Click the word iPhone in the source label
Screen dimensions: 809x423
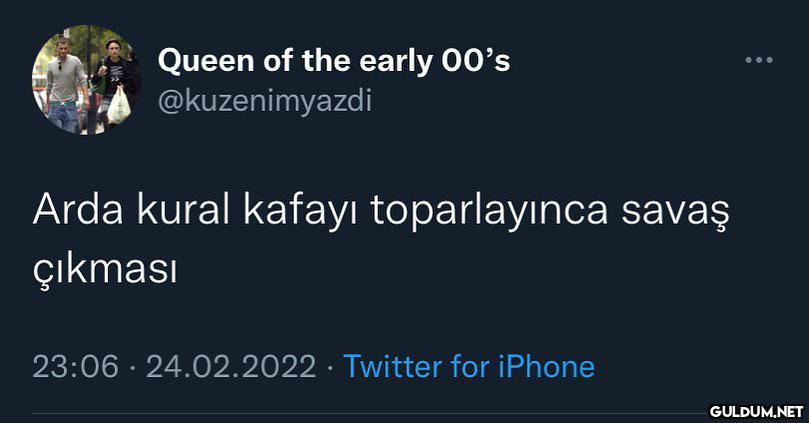[546, 366]
